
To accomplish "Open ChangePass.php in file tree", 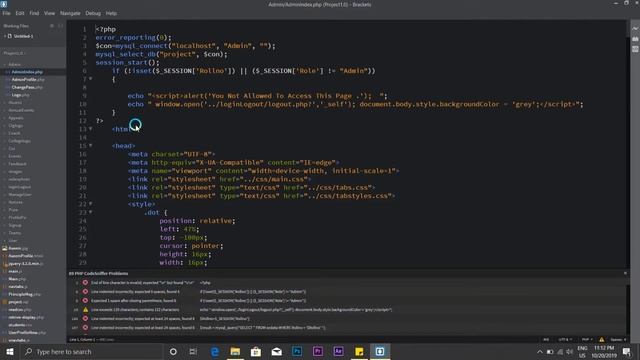I will pos(27,87).
